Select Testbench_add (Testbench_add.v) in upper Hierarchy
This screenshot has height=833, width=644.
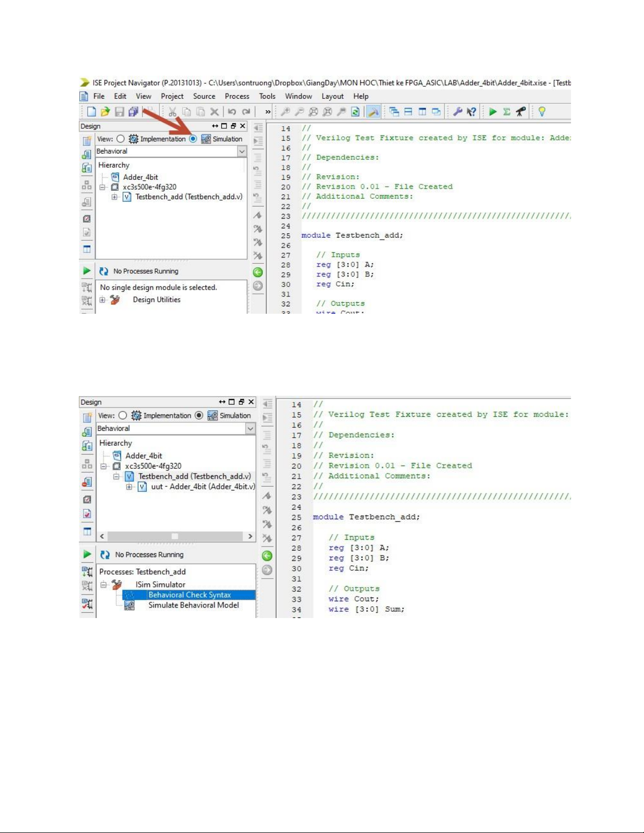(x=189, y=197)
